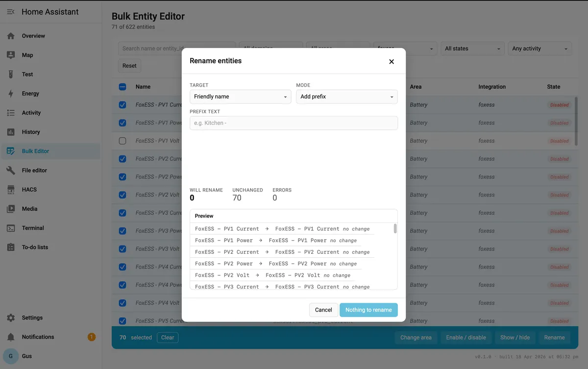Click the Disabled badge in the PV1 Current row
588x369 pixels.
click(559, 105)
